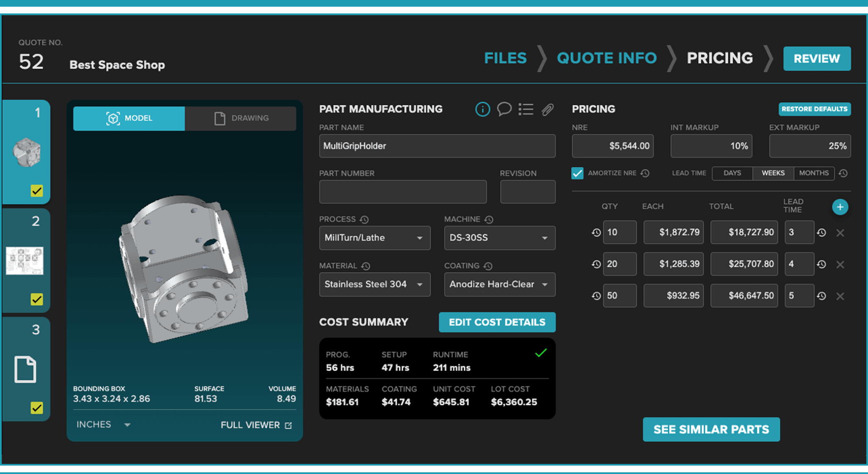Image resolution: width=868 pixels, height=474 pixels.
Task: Click history icon next to Coating
Action: [x=488, y=266]
